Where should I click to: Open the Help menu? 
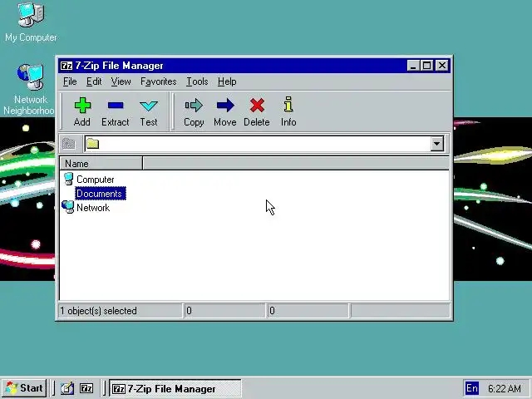227,81
